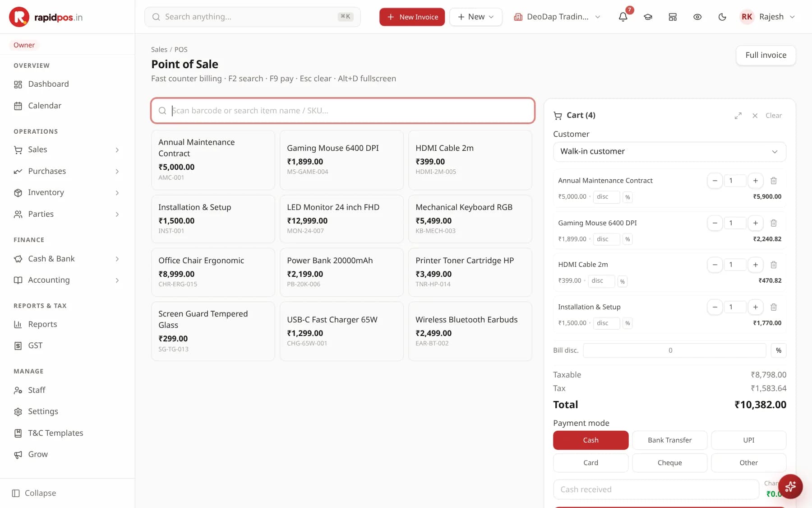Open the AI assistant sparkle button
Viewport: 812px width, 508px height.
(790, 486)
